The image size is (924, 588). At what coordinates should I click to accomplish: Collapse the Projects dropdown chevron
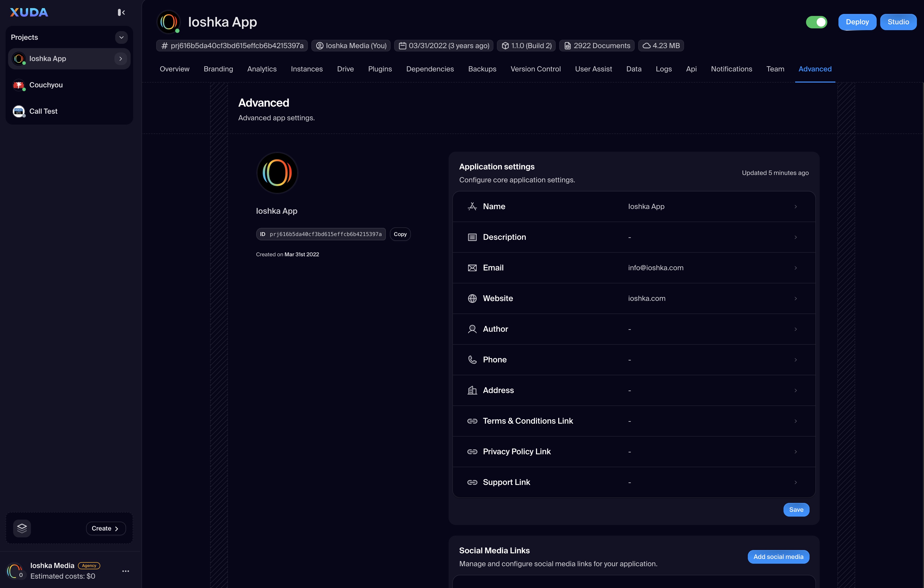coord(121,37)
